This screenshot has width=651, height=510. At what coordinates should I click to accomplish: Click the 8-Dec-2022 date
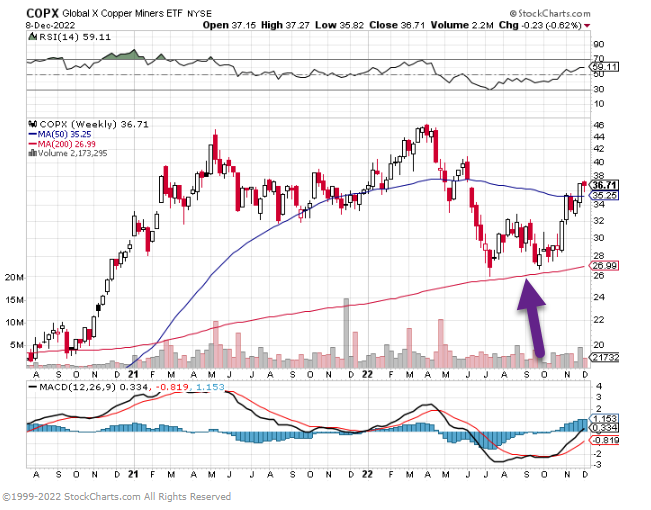click(50, 25)
